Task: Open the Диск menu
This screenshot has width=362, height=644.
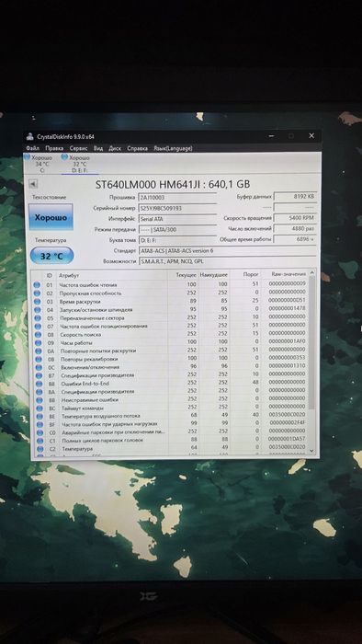Action: point(115,148)
